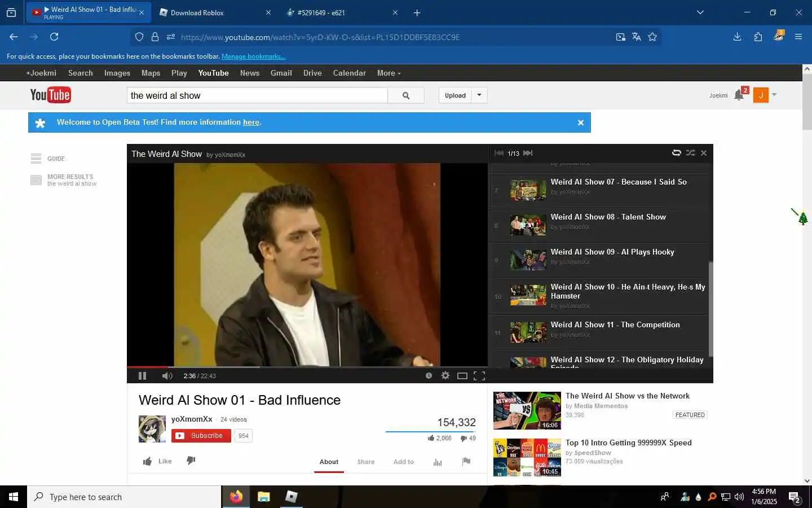List all tabs dropdown

coord(700,12)
